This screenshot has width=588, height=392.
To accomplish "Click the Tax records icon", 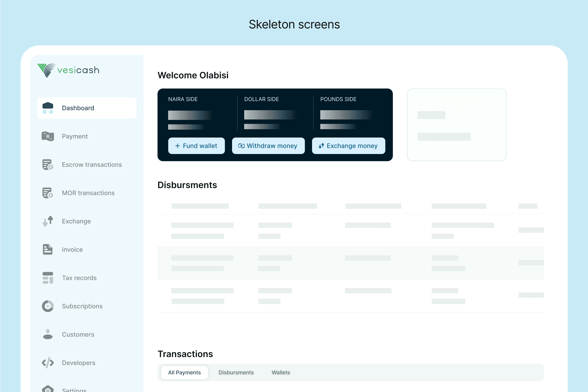I will click(x=48, y=278).
